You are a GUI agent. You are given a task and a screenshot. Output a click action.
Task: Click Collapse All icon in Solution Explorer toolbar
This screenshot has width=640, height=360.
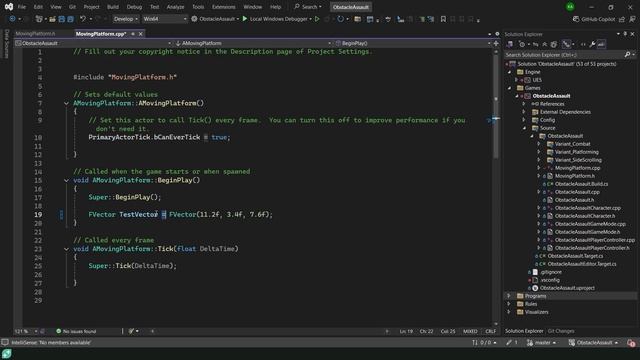(x=544, y=44)
